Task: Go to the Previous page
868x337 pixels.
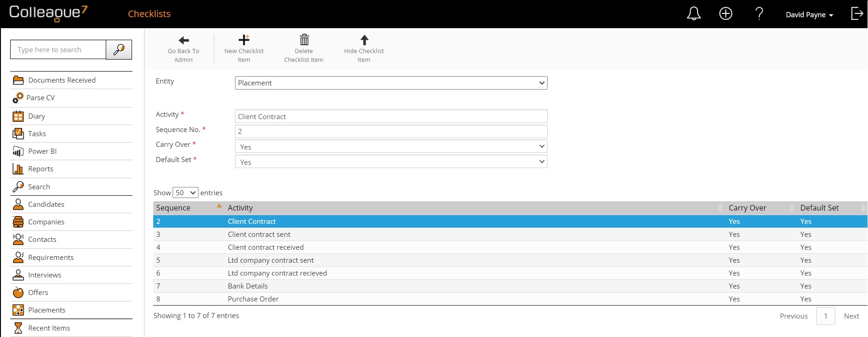Action: pyautogui.click(x=794, y=316)
